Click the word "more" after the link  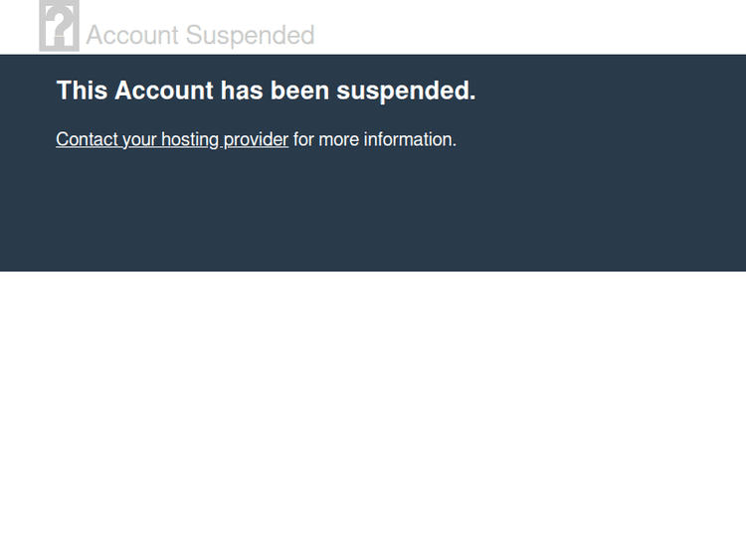339,139
